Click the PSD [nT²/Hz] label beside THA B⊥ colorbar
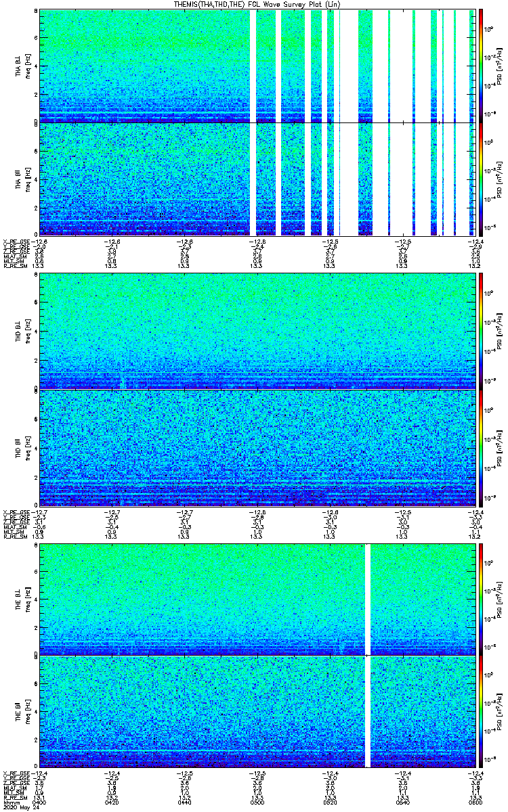The image size is (508, 812). pyautogui.click(x=499, y=66)
